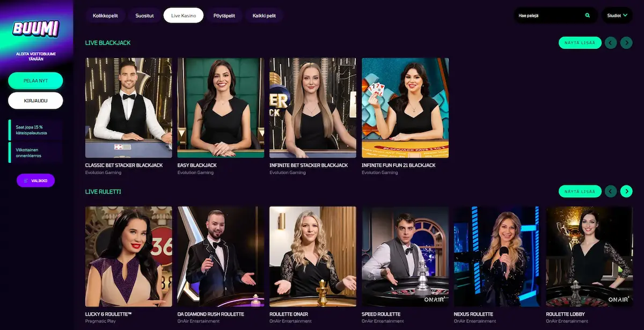Open Infinite Fun Fun 21 Blackjack thumbnail
This screenshot has height=330, width=644.
point(405,108)
